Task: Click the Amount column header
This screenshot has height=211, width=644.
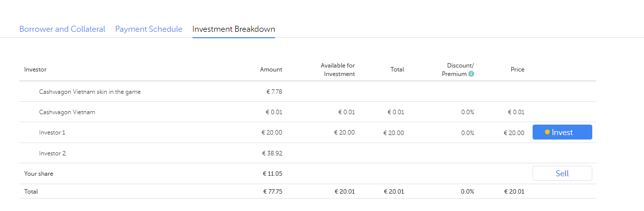Action: click(271, 70)
